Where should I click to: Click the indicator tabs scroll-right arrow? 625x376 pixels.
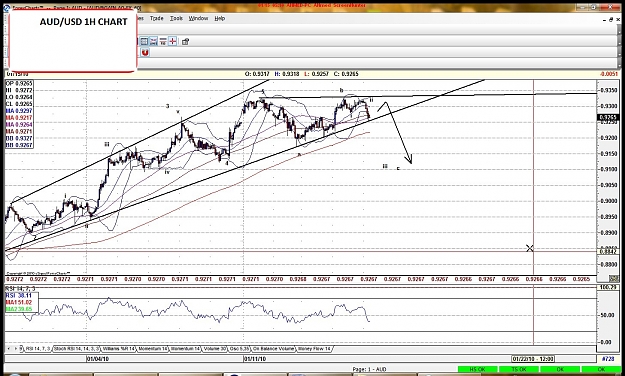(16, 348)
